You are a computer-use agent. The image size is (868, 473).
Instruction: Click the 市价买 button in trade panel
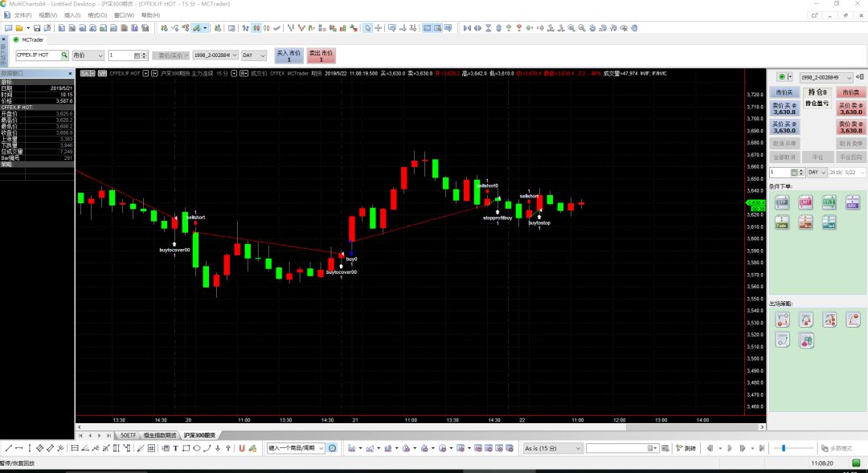784,92
